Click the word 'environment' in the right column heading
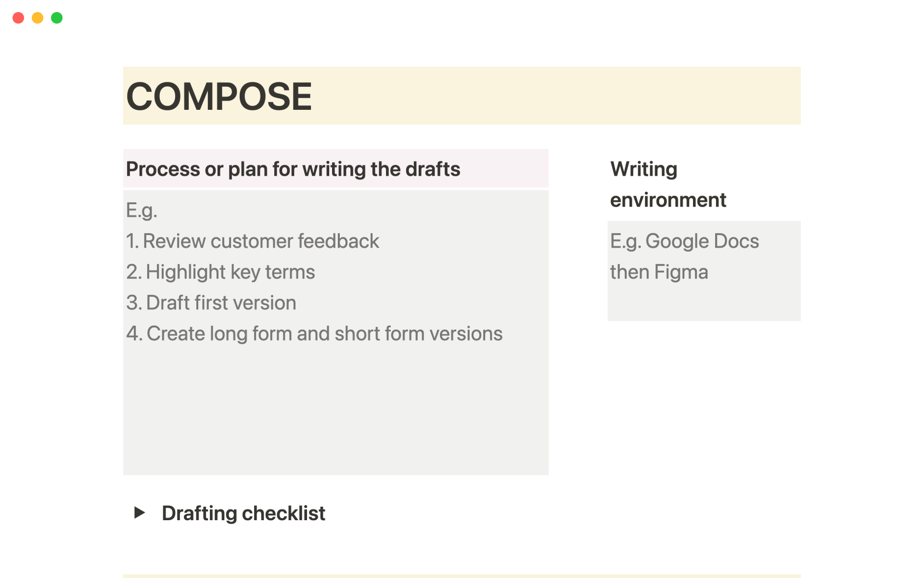This screenshot has width=924, height=578. point(668,200)
